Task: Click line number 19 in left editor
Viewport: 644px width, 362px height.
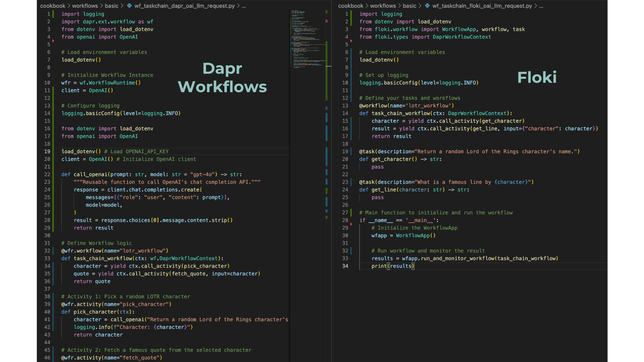Action: pyautogui.click(x=47, y=152)
